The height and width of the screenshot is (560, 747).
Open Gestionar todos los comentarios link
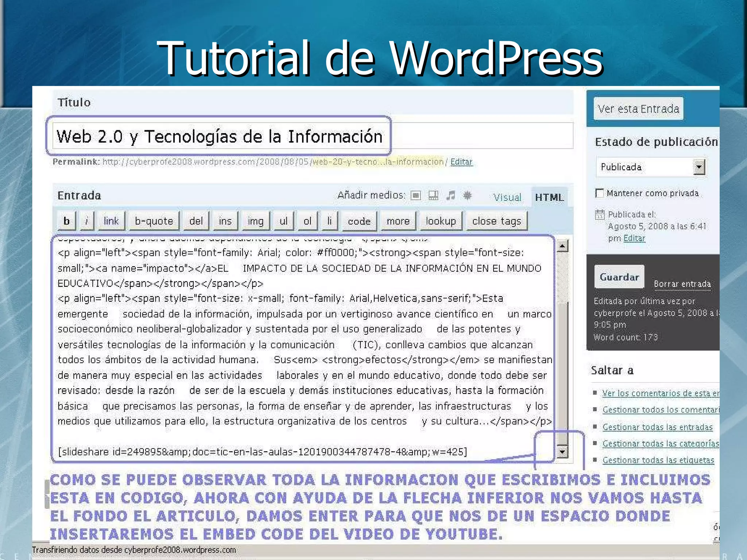pyautogui.click(x=661, y=410)
